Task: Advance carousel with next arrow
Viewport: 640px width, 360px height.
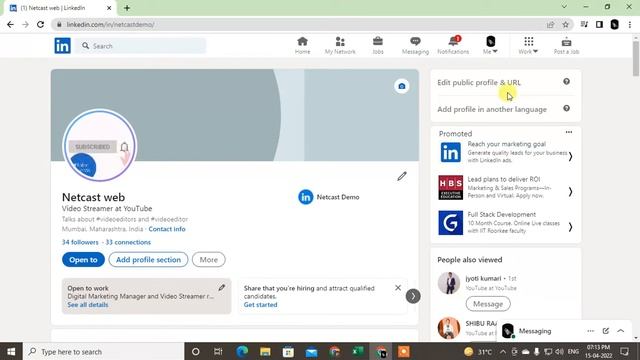Action: (x=413, y=296)
